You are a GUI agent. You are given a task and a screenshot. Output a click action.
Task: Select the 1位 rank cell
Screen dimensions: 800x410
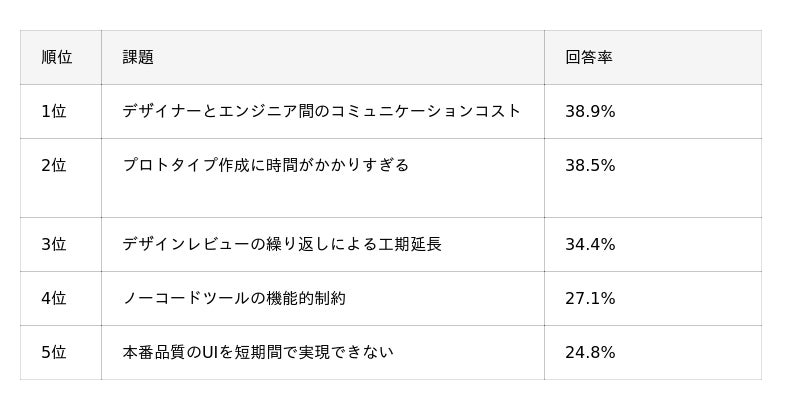point(54,111)
